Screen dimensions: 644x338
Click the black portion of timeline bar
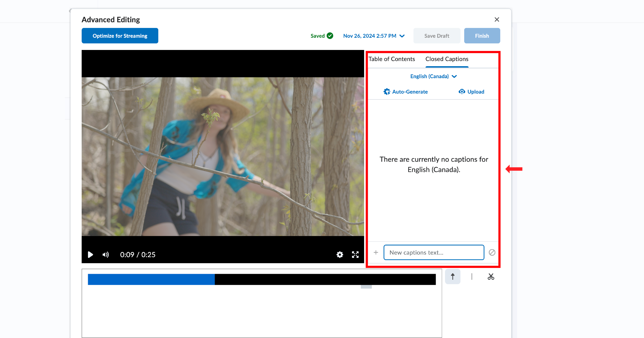click(325, 279)
